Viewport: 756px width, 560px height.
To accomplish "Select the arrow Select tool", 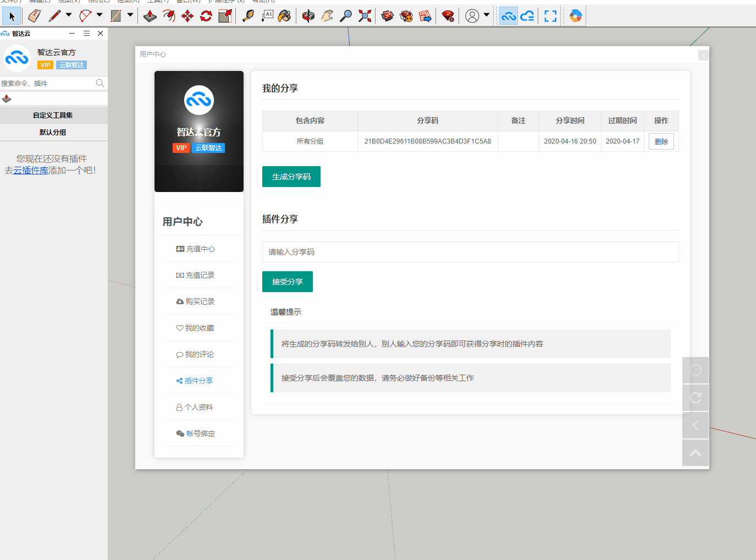I will pyautogui.click(x=12, y=16).
